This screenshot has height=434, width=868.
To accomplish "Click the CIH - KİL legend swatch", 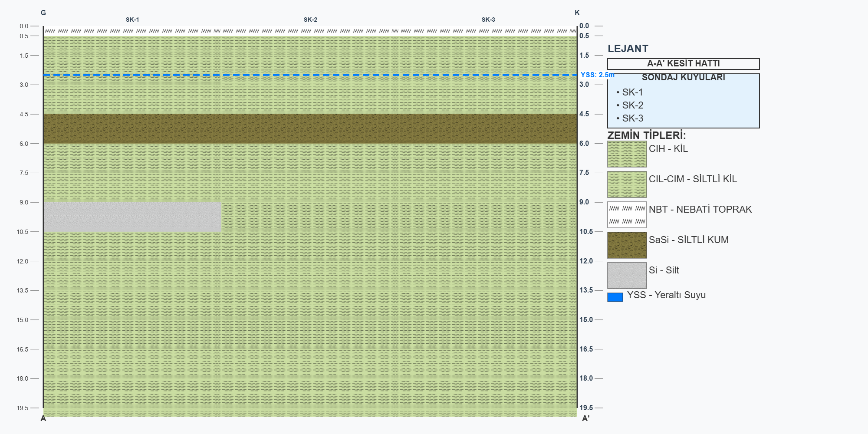I will click(627, 154).
